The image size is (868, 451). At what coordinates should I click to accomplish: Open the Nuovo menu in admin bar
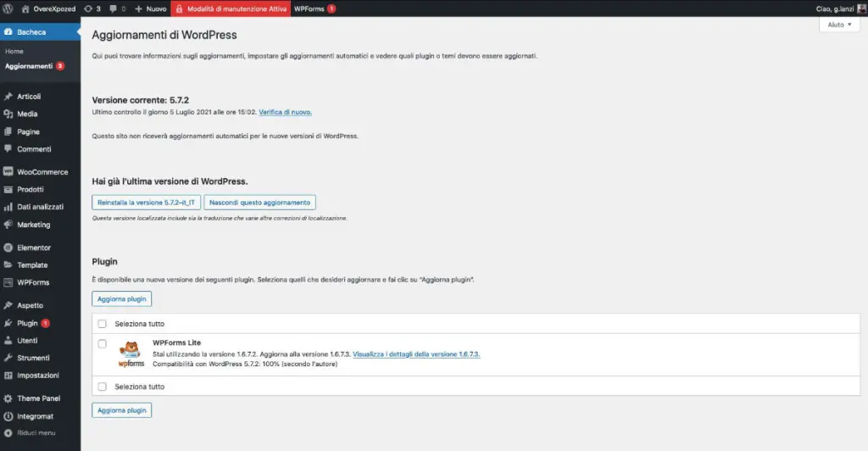point(151,8)
